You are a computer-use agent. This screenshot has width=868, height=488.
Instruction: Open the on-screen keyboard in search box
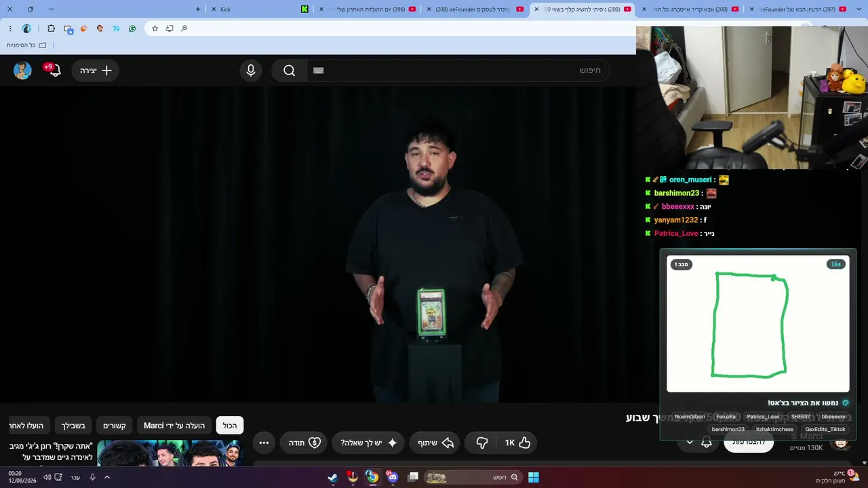click(x=319, y=70)
